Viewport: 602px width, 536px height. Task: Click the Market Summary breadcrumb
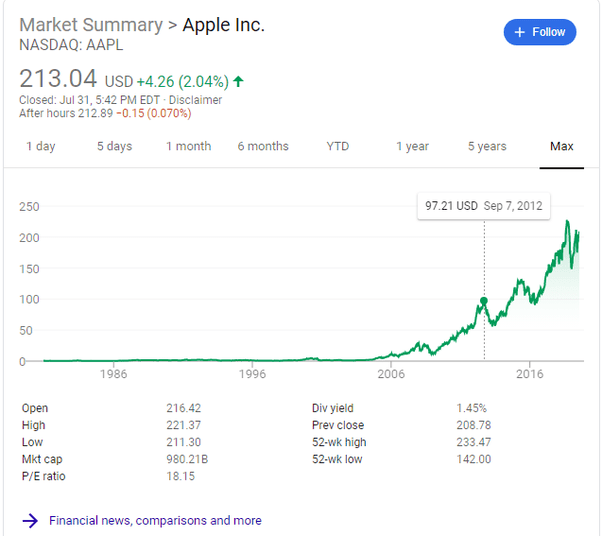pyautogui.click(x=90, y=25)
